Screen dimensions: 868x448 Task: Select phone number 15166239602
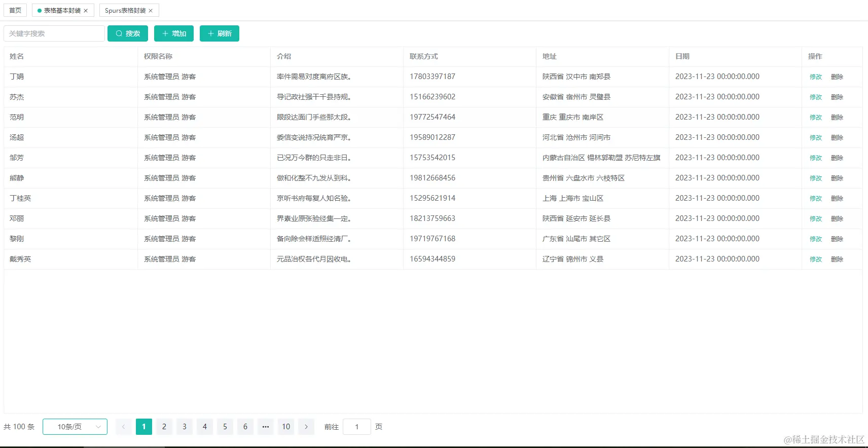(432, 97)
